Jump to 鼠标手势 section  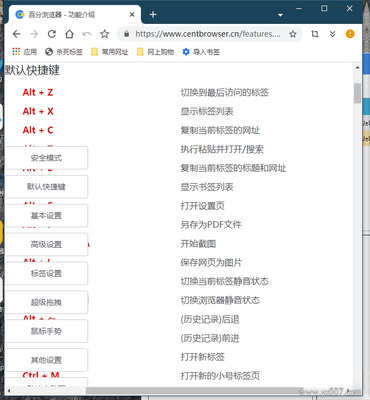46,331
